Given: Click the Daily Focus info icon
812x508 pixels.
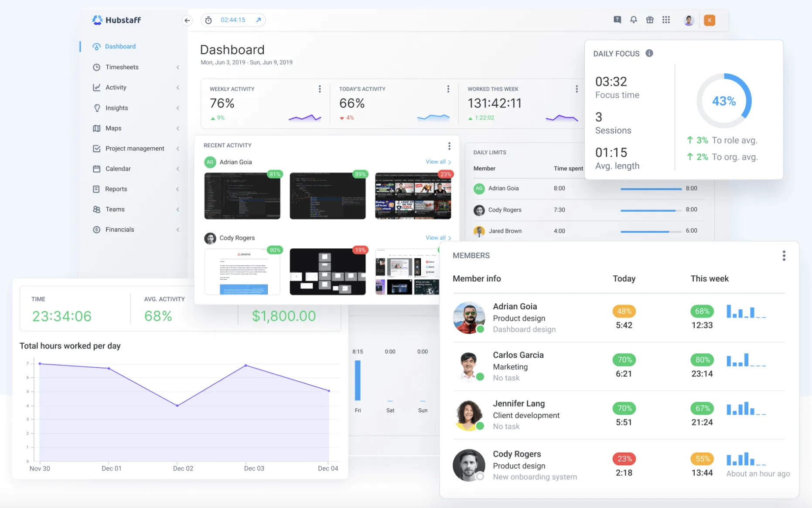Looking at the screenshot, I should pyautogui.click(x=649, y=53).
